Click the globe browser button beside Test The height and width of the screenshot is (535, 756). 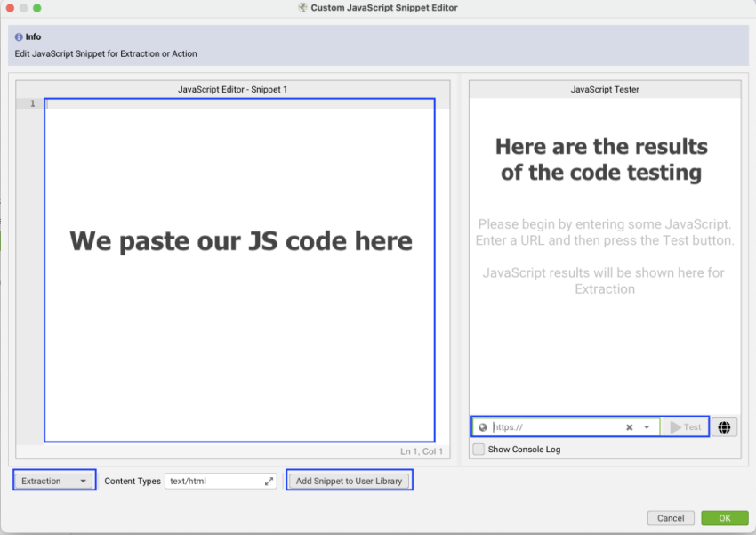(x=725, y=427)
